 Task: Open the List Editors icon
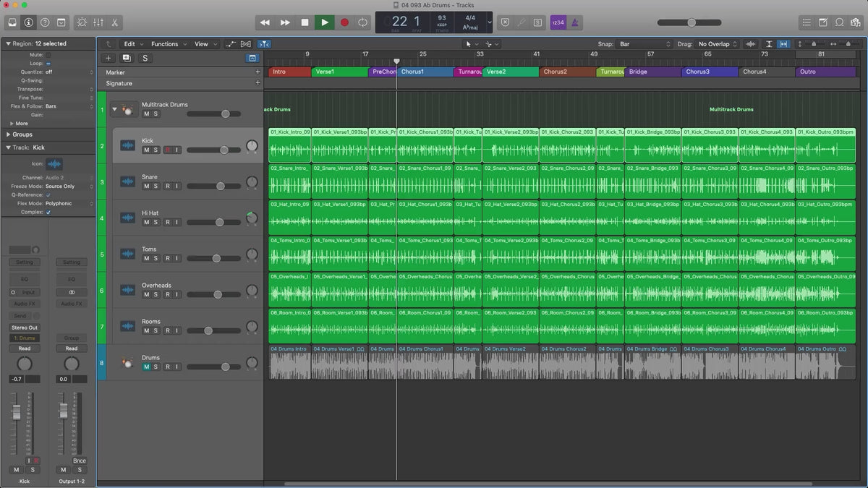(x=807, y=22)
